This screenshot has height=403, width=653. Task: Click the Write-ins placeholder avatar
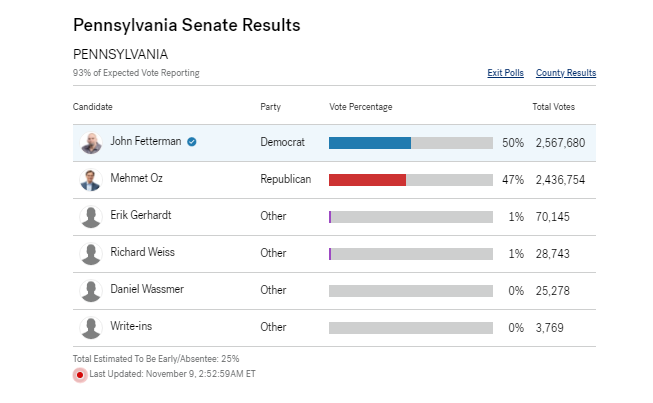click(91, 328)
